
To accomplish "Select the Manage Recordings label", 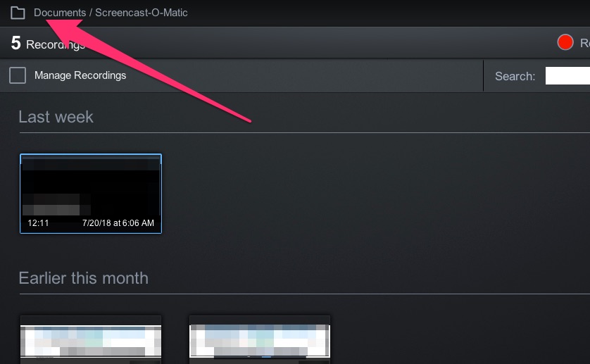I will pos(80,75).
